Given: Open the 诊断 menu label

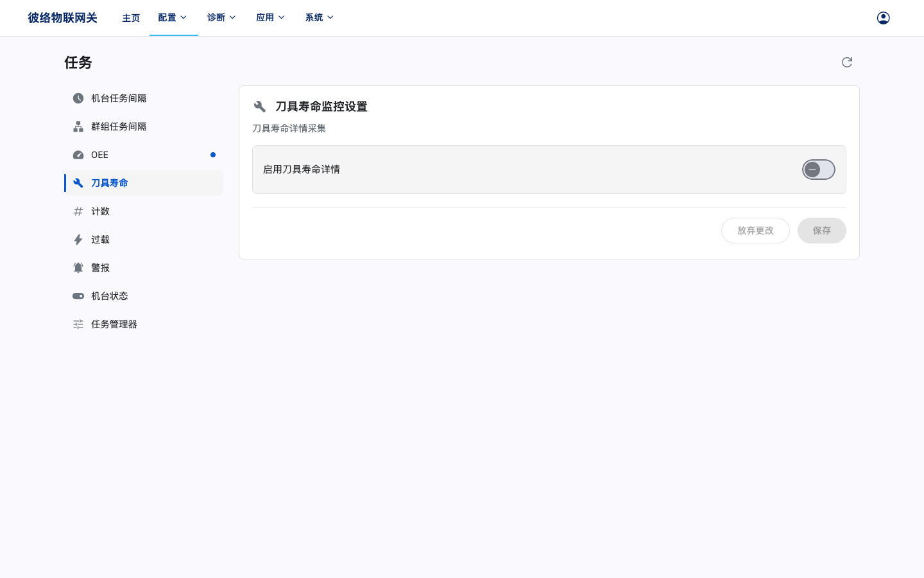Looking at the screenshot, I should coord(216,18).
